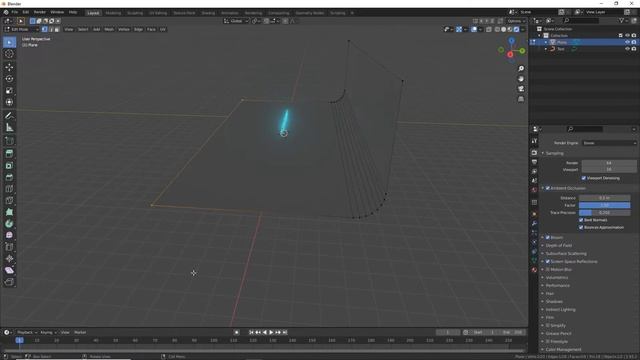
Task: Select the Shrink/Fatten tool
Action: point(9,258)
